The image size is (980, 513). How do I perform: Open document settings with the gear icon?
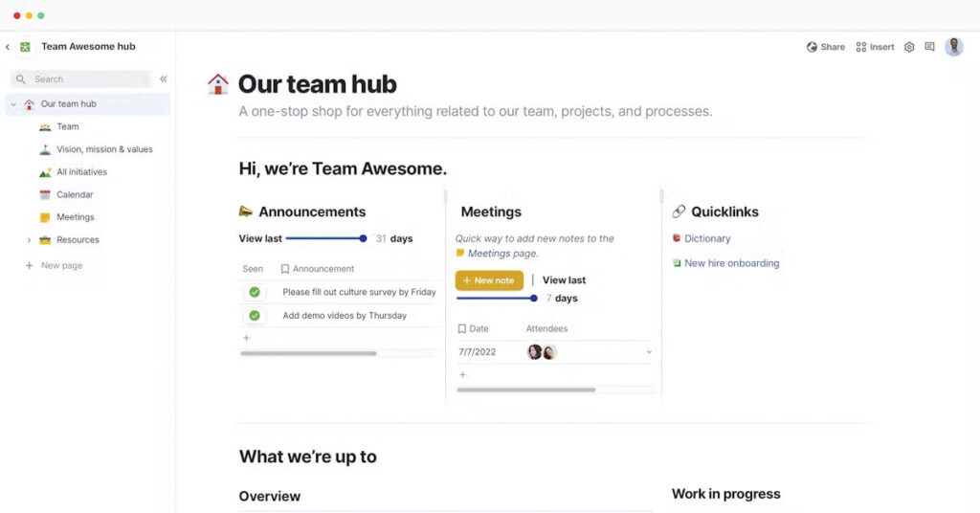pyautogui.click(x=909, y=47)
